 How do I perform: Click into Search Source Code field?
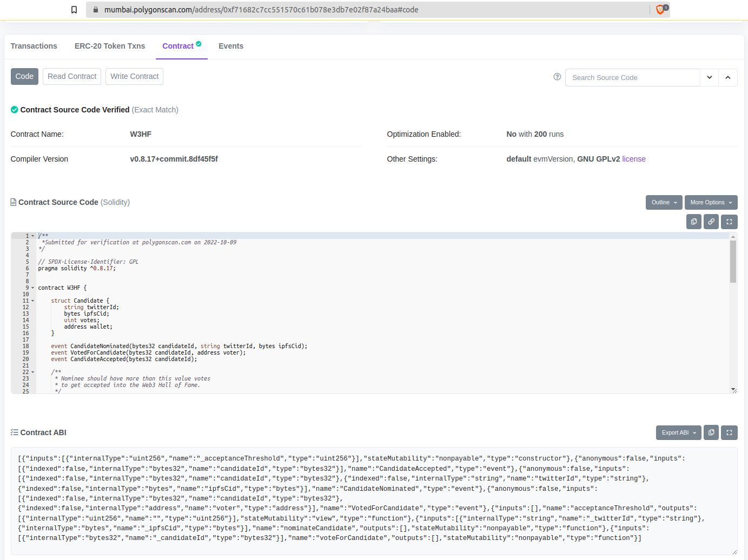point(633,77)
